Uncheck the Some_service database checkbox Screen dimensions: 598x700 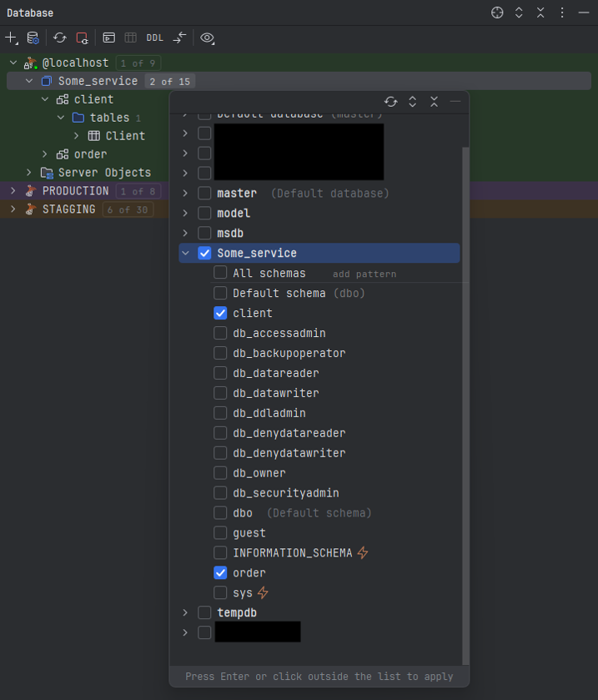(x=204, y=253)
